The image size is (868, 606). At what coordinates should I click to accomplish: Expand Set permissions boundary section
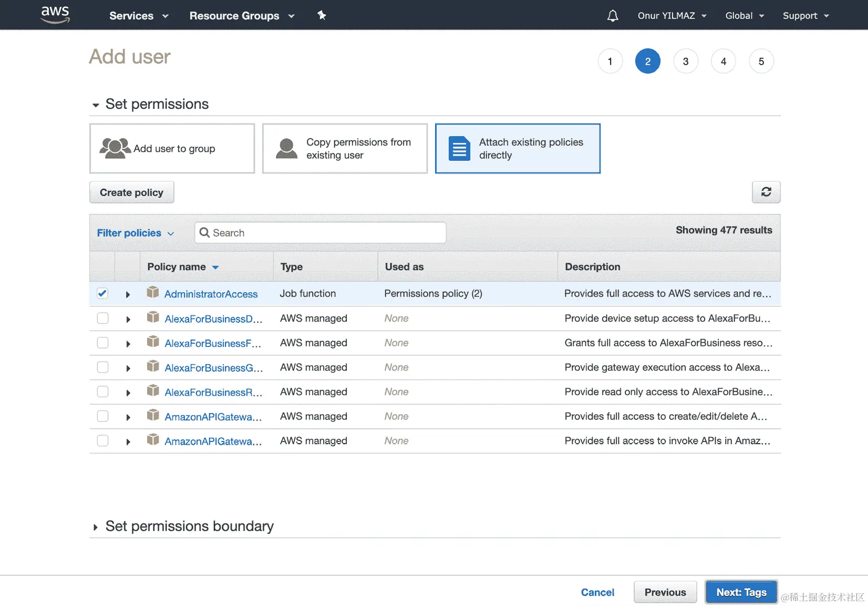95,527
